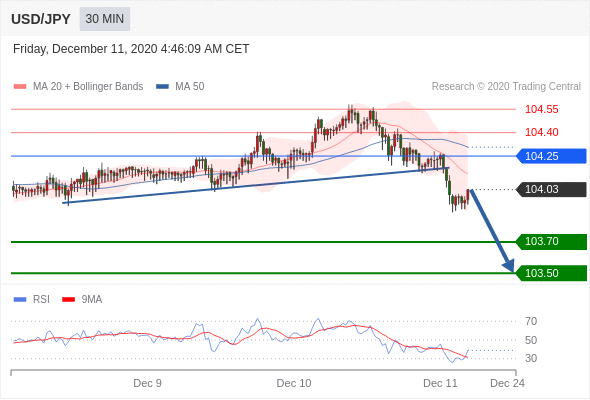The height and width of the screenshot is (400, 590).
Task: Click the 9MA legend label
Action: pos(92,300)
